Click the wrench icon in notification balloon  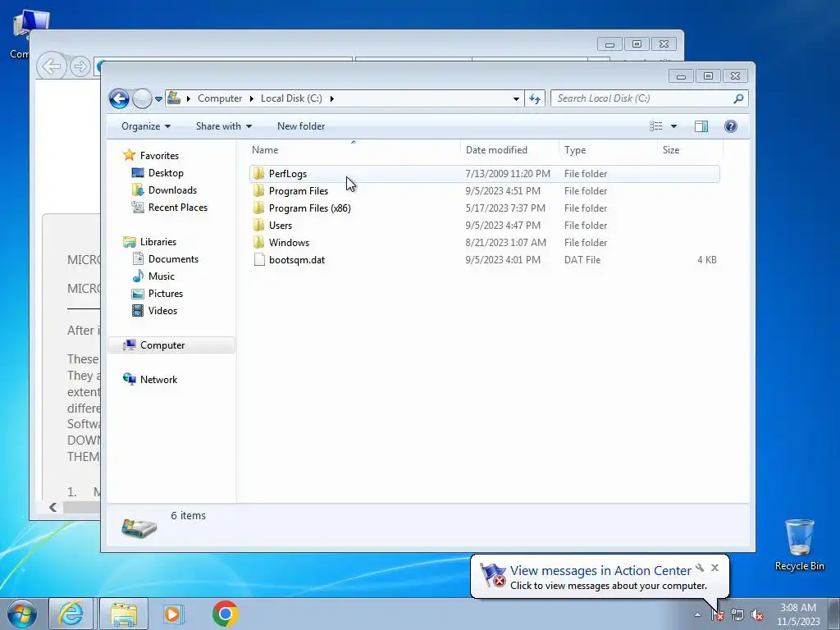(x=700, y=568)
